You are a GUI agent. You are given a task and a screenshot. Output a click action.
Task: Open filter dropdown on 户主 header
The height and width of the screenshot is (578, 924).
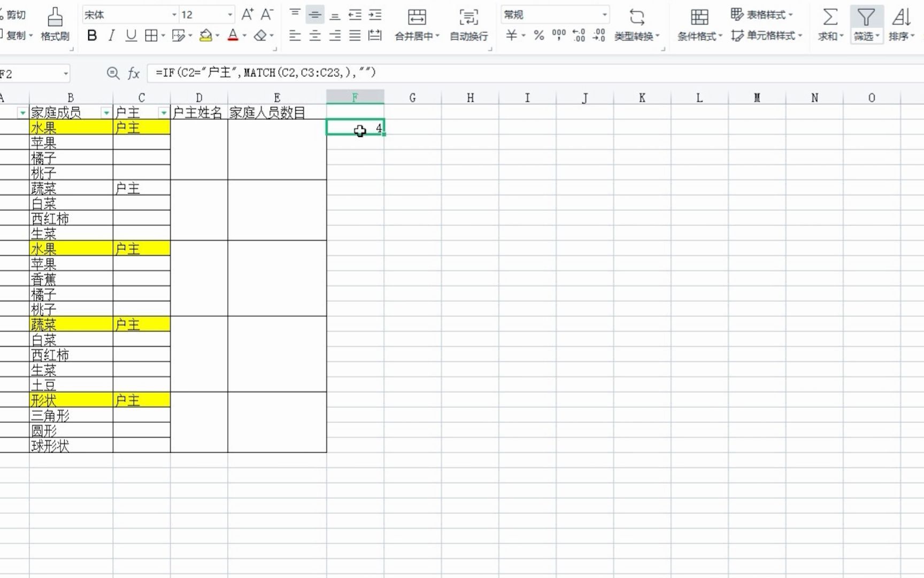164,113
